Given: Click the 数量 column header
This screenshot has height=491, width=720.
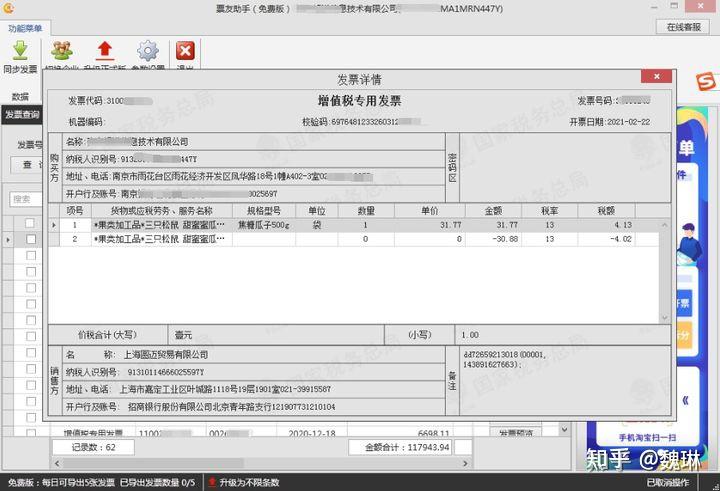Looking at the screenshot, I should 366,211.
